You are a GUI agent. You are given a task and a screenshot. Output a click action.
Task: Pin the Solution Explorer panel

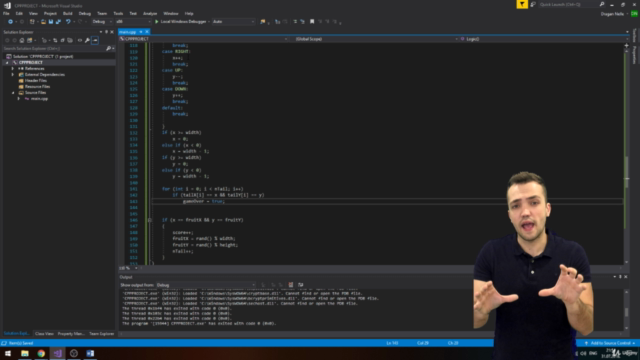[106, 32]
